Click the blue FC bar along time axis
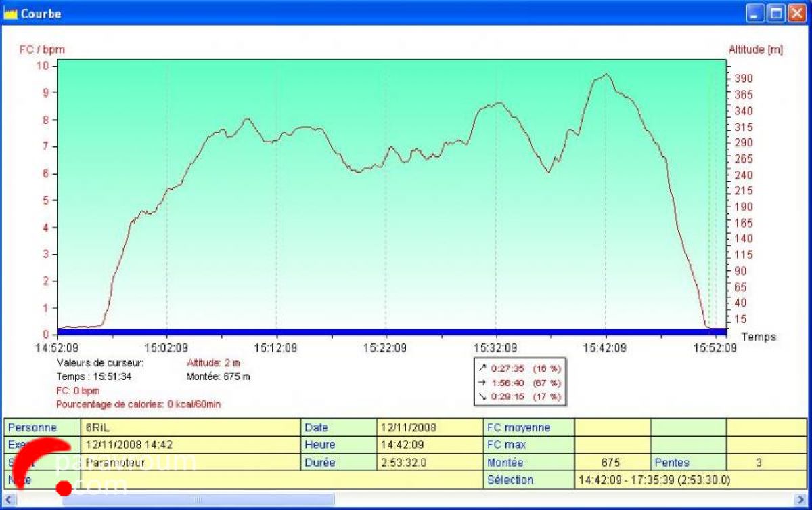Viewport: 812px width, 510px height. (x=392, y=332)
